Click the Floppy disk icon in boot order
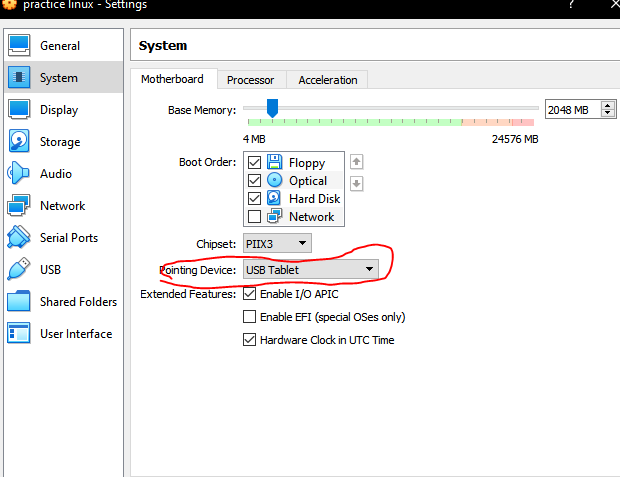 tap(274, 162)
